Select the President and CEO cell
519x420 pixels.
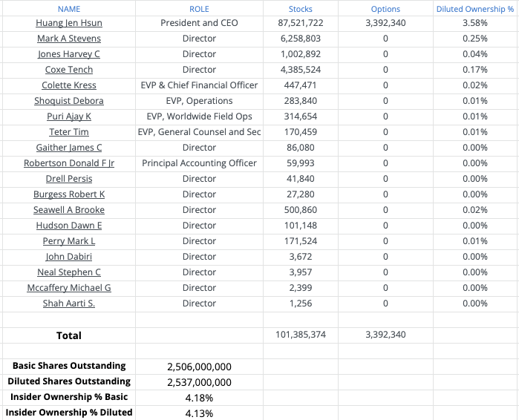pyautogui.click(x=199, y=23)
